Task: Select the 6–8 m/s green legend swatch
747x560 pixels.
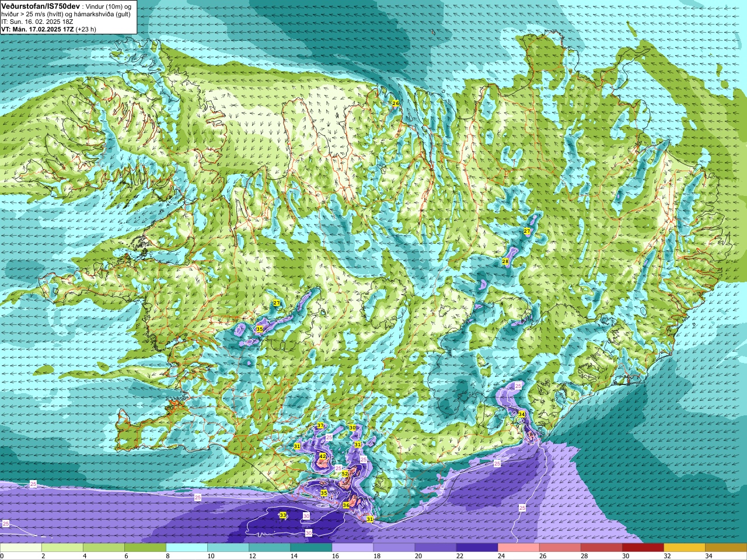Action: [145, 548]
